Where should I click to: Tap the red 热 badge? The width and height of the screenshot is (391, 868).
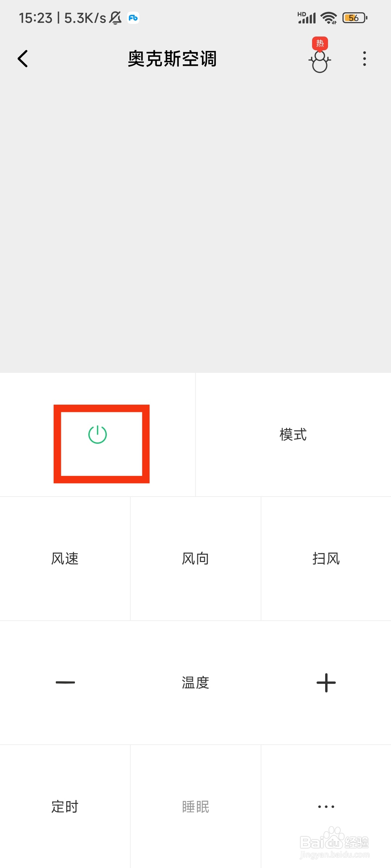coord(320,43)
